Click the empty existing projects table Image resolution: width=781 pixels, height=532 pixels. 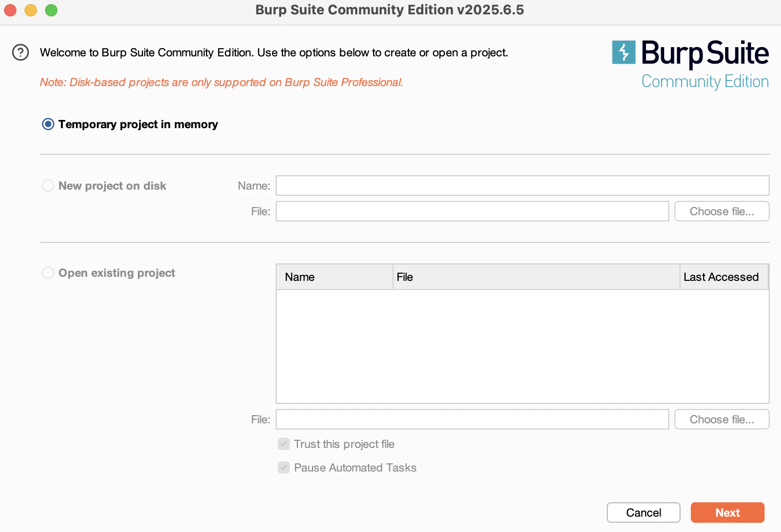click(523, 346)
